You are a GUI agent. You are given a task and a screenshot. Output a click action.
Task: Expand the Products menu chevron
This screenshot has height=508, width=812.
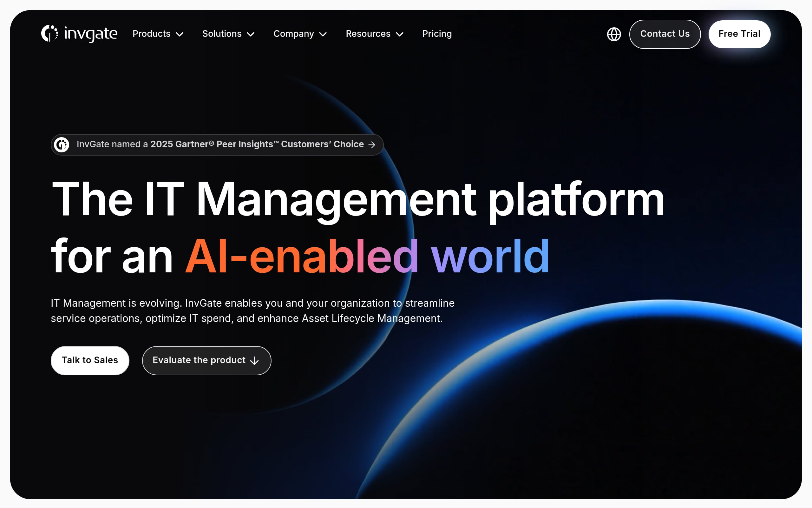[180, 34]
